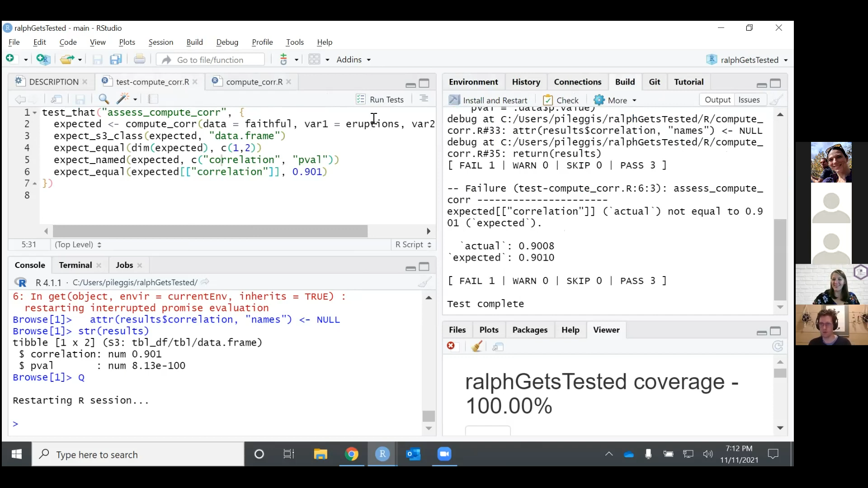Open the Plots tab in viewer panel
Viewport: 868px width, 488px height.
tap(489, 329)
